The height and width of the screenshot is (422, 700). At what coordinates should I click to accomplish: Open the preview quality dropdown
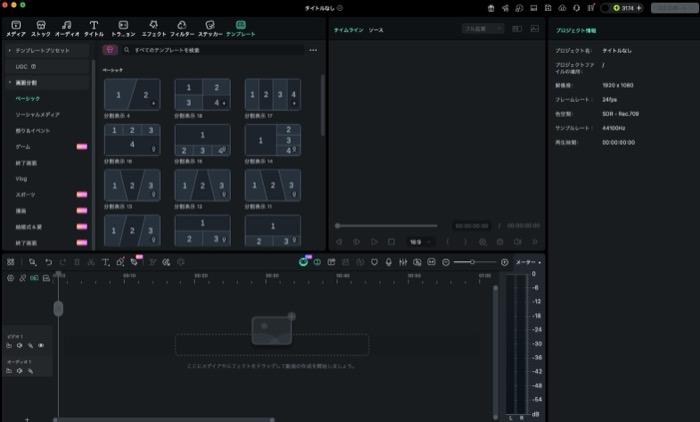(x=483, y=29)
